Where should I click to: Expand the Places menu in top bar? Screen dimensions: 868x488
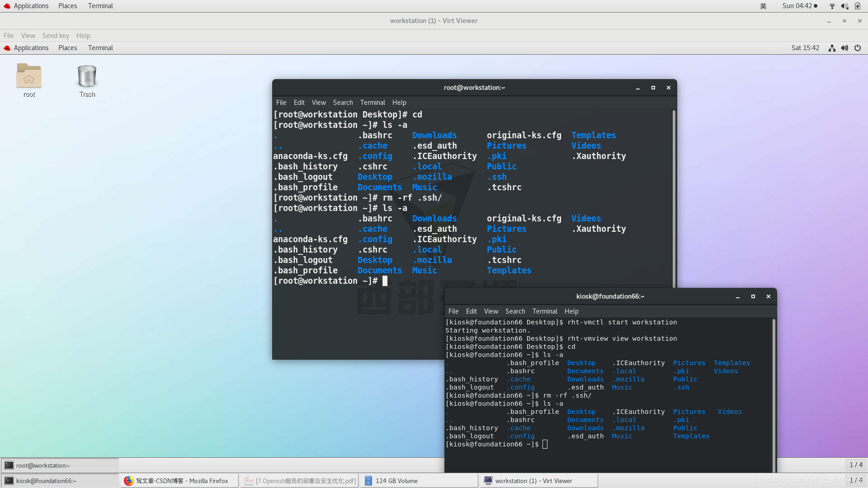[x=67, y=6]
